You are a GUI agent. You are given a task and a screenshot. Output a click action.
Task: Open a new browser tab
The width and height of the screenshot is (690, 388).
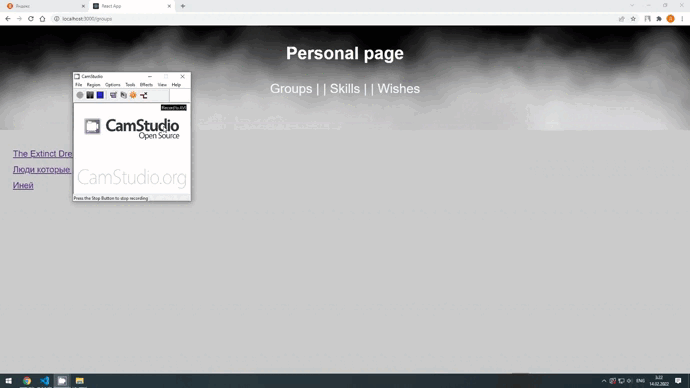pyautogui.click(x=183, y=6)
